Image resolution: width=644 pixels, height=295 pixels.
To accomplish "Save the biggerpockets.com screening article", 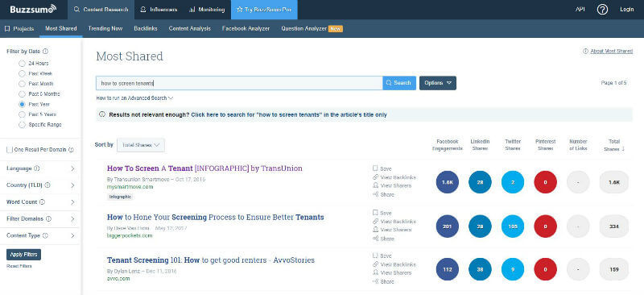I will pyautogui.click(x=382, y=213).
